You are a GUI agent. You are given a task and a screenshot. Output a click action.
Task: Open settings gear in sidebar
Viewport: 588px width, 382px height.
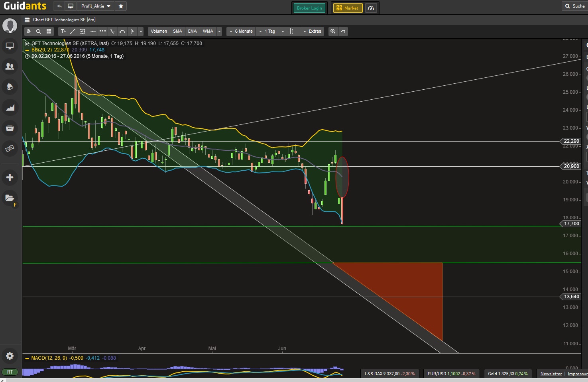pos(10,356)
